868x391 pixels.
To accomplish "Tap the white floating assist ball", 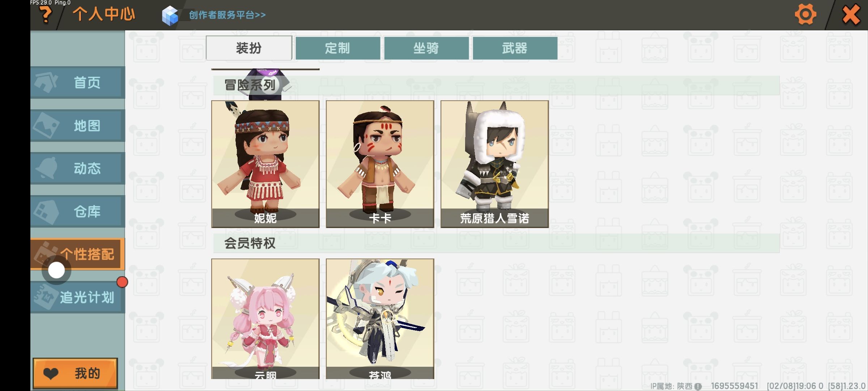I will (56, 270).
